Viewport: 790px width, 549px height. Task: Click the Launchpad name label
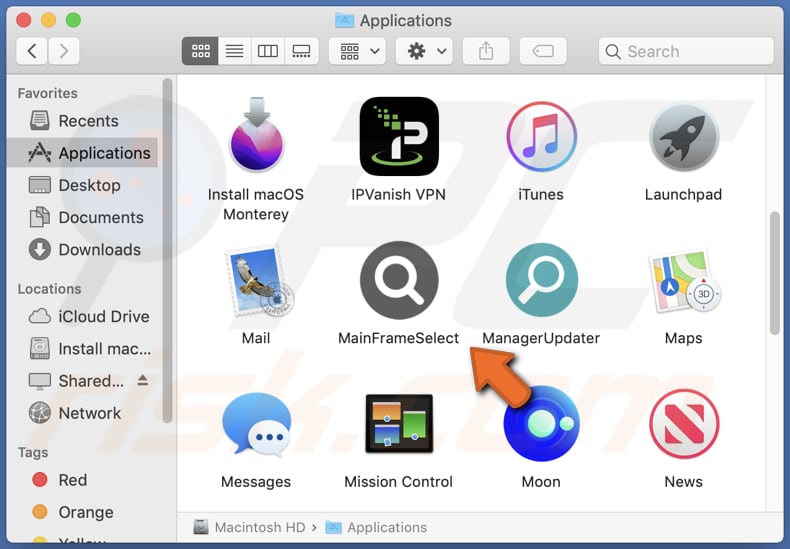(x=684, y=194)
